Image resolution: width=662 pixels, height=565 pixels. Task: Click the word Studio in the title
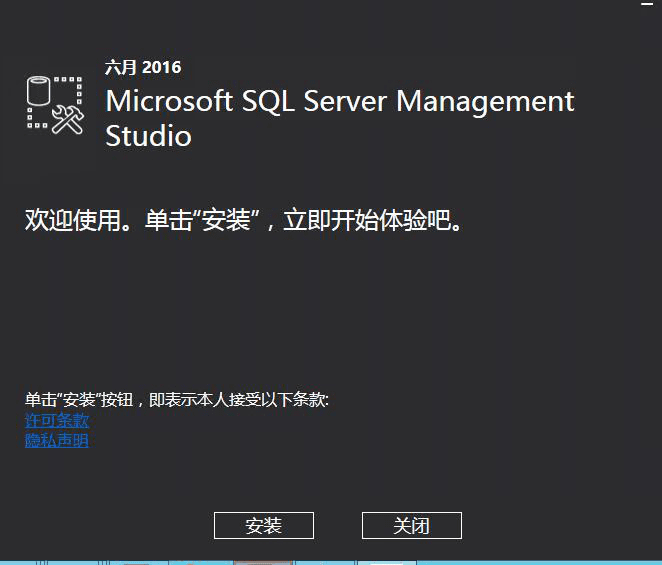click(148, 135)
